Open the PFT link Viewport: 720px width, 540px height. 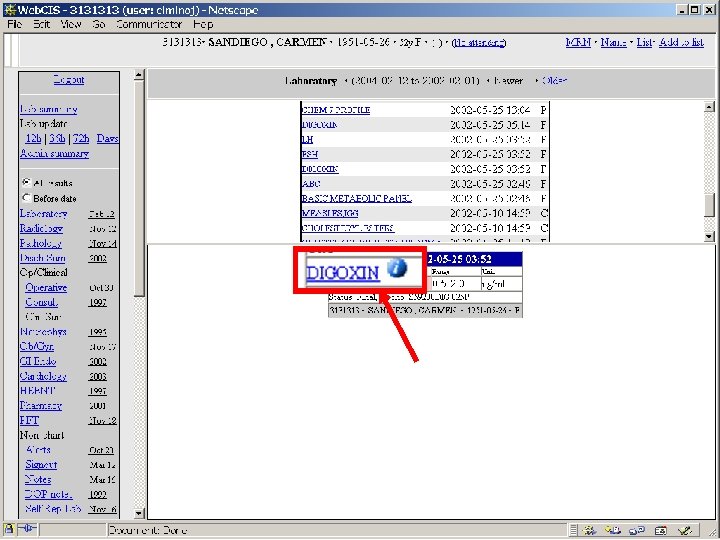[29, 421]
